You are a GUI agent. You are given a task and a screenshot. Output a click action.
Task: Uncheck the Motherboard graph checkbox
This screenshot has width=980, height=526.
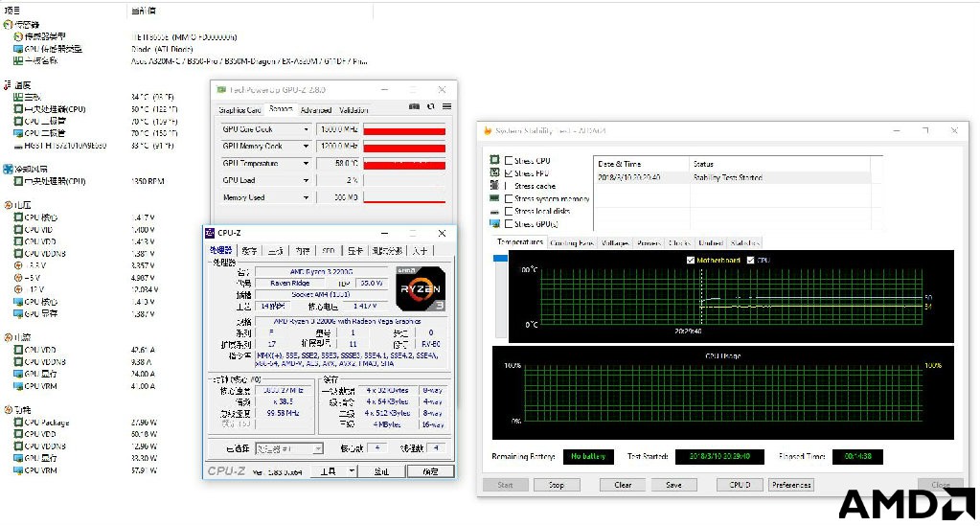(690, 261)
